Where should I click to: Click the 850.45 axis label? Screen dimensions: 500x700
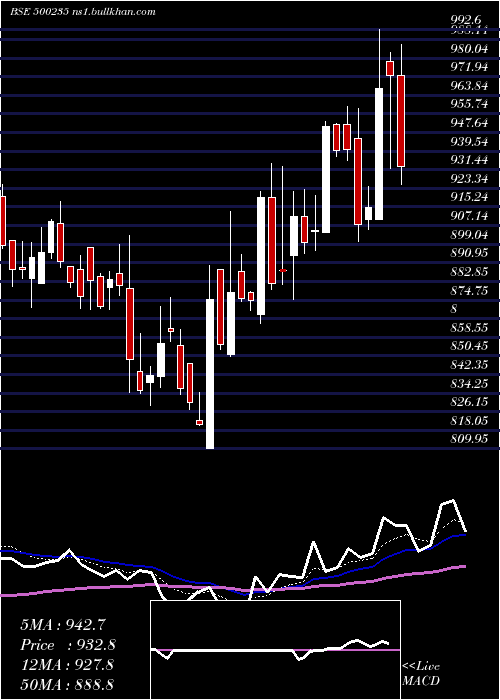tap(469, 346)
